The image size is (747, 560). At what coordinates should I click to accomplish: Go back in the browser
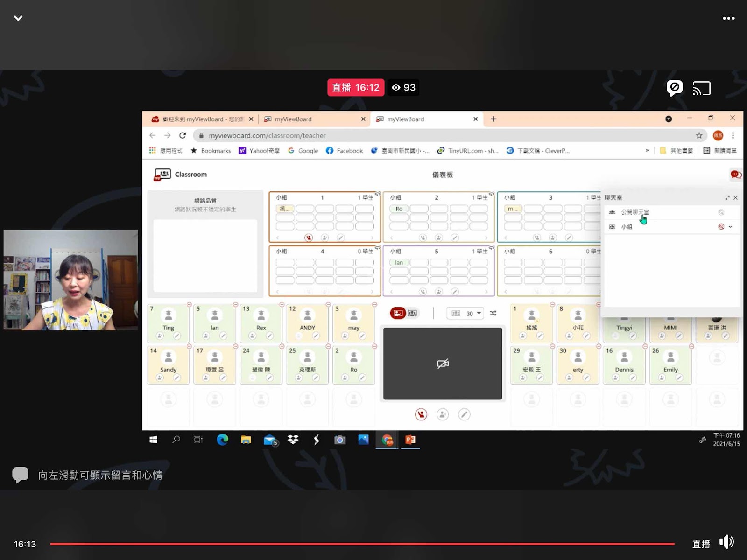coord(152,135)
